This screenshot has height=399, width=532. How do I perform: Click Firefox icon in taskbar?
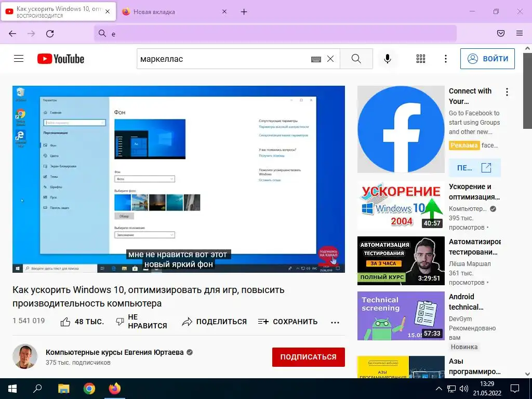(115, 389)
